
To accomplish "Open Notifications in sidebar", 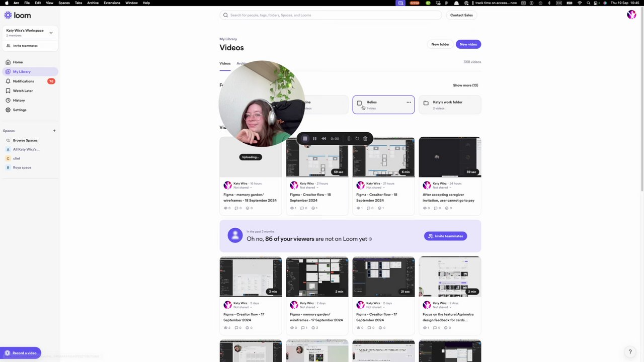I will tap(30, 81).
